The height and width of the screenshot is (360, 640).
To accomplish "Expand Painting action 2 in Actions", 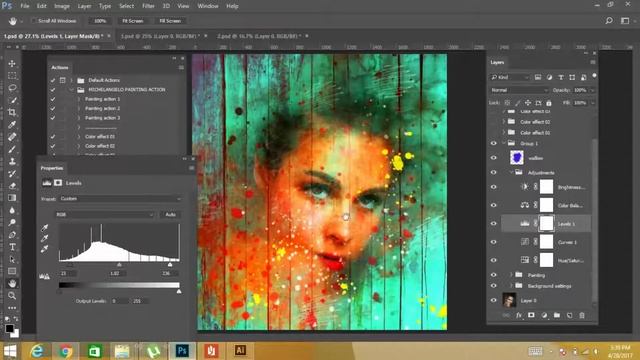I will pyautogui.click(x=79, y=109).
